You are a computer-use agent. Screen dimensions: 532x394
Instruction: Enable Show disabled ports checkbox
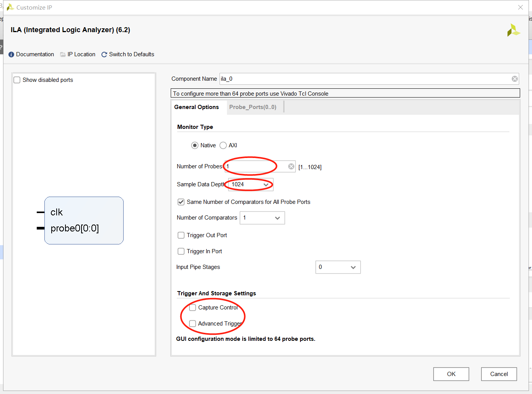[17, 80]
